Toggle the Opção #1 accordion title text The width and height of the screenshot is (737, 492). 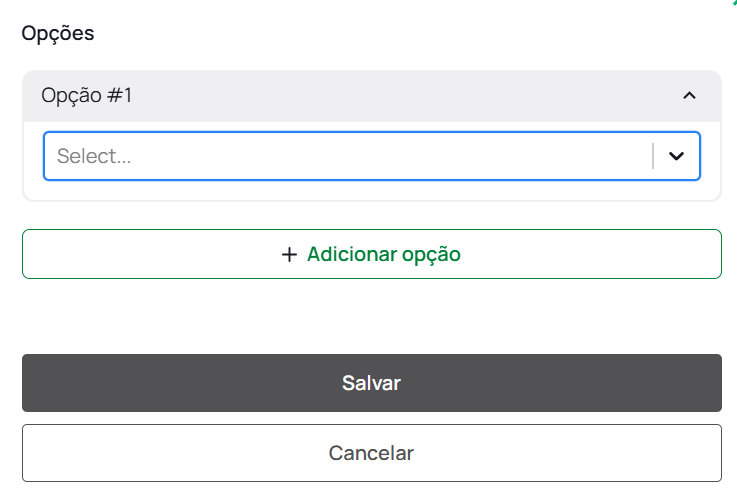pos(87,96)
